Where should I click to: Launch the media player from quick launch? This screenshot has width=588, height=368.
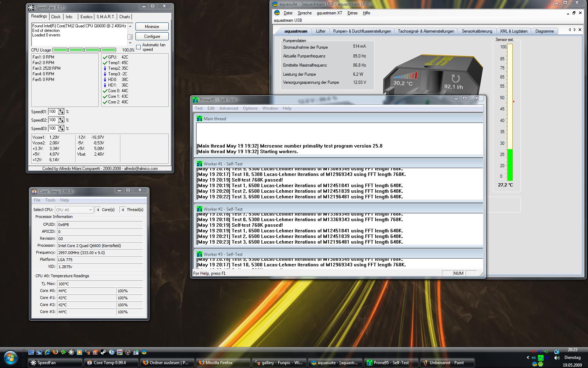click(x=79, y=352)
